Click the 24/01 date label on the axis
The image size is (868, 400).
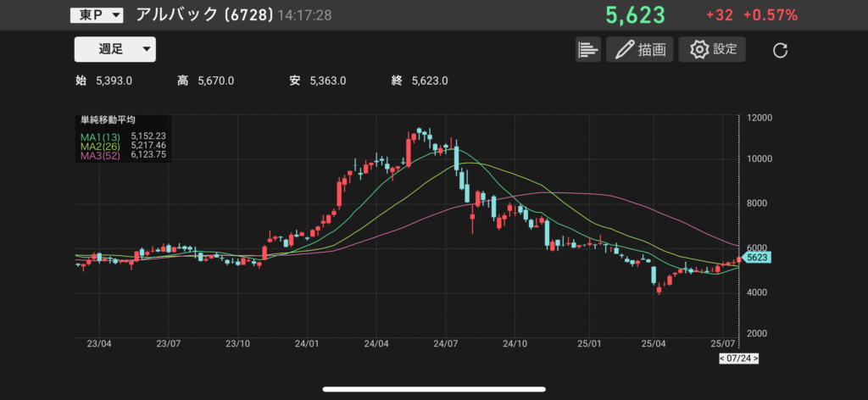coord(307,343)
